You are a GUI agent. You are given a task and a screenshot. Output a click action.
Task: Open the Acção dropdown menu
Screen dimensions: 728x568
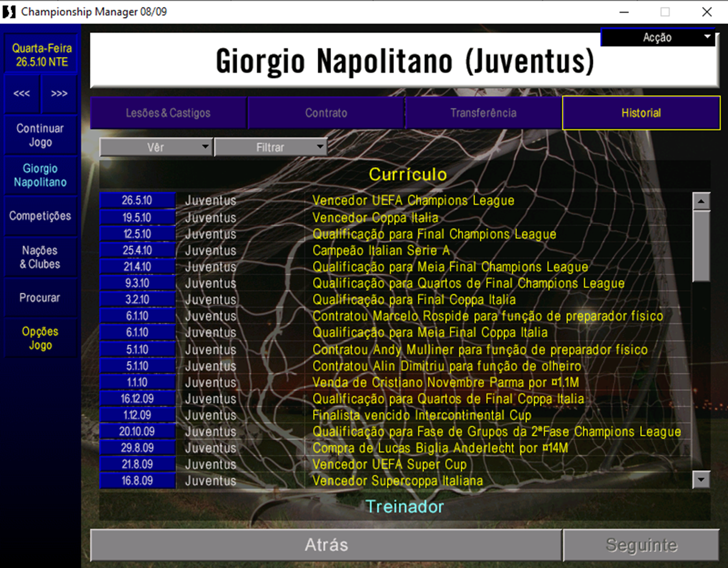coord(657,37)
